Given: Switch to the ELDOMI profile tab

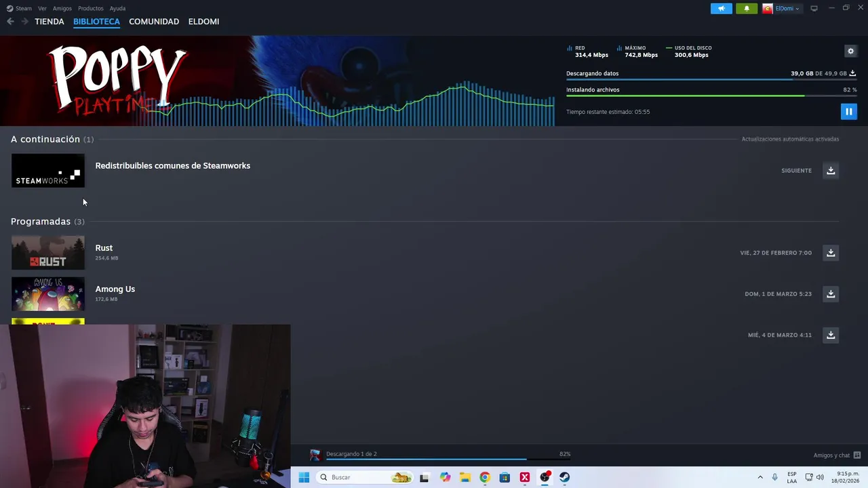Looking at the screenshot, I should pyautogui.click(x=203, y=22).
